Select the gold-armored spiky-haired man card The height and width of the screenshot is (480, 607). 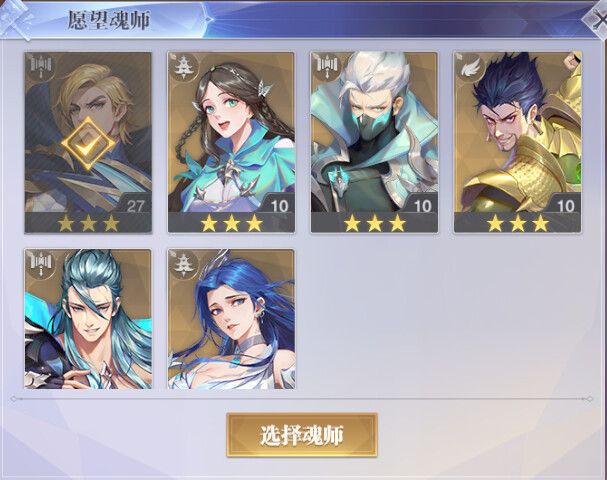coord(518,142)
